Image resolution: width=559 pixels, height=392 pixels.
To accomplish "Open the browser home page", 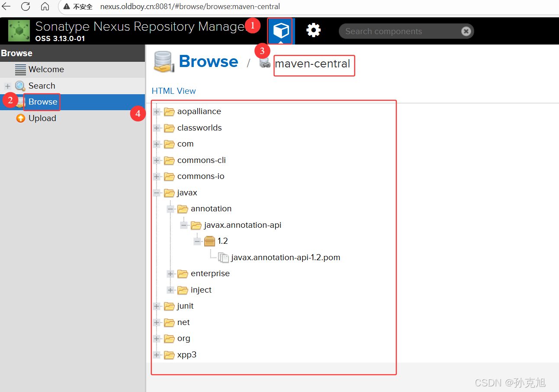I will tap(45, 6).
